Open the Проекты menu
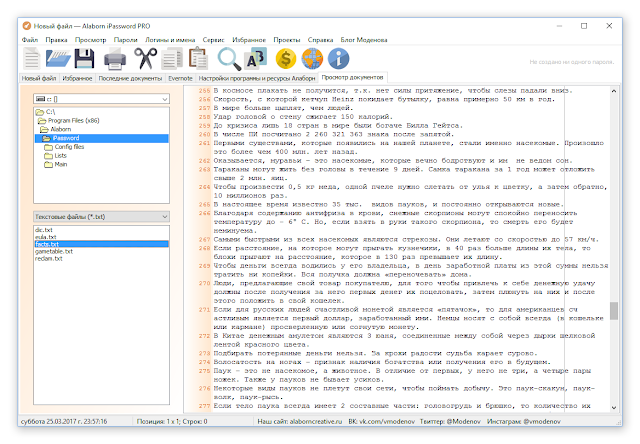 pyautogui.click(x=287, y=40)
